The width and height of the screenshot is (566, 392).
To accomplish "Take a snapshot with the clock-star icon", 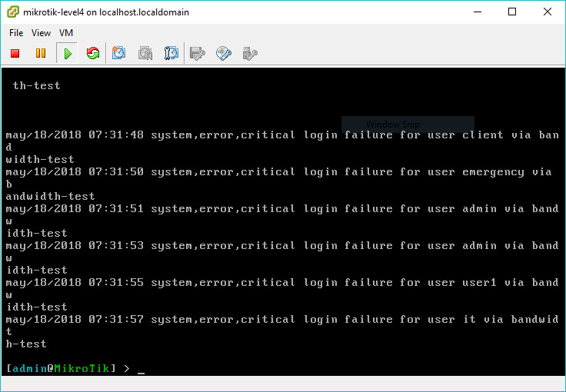I will pos(119,53).
